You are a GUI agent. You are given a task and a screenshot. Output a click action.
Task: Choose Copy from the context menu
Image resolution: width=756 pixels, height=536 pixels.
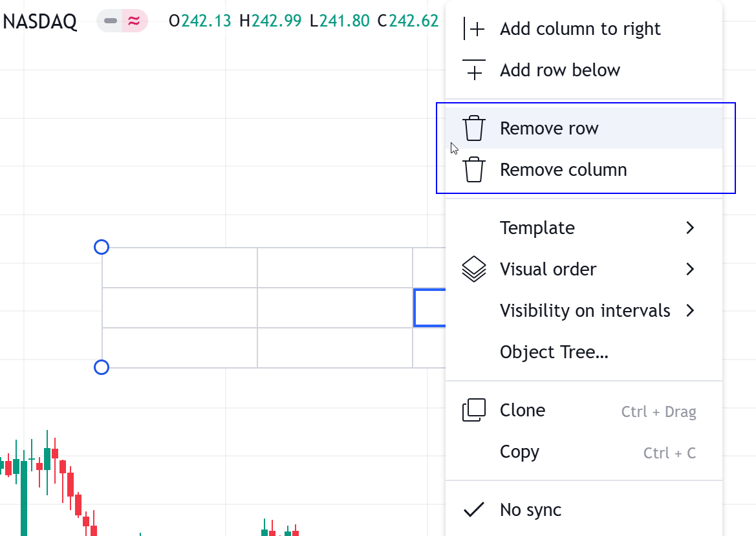[x=519, y=452]
